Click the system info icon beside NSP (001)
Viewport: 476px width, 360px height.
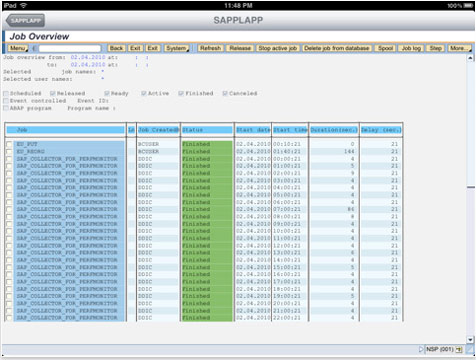pyautogui.click(x=459, y=349)
